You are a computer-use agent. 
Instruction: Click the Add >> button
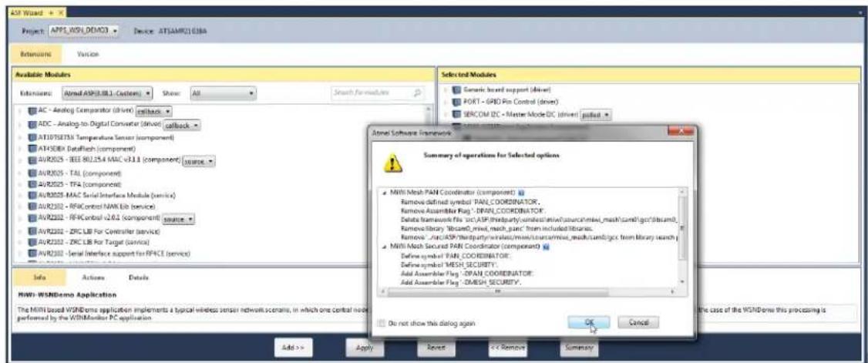(294, 348)
